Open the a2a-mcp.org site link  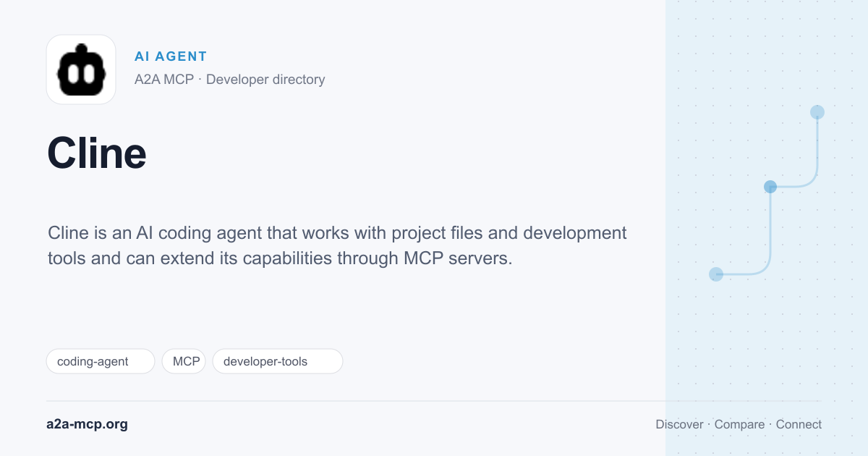[x=87, y=424]
